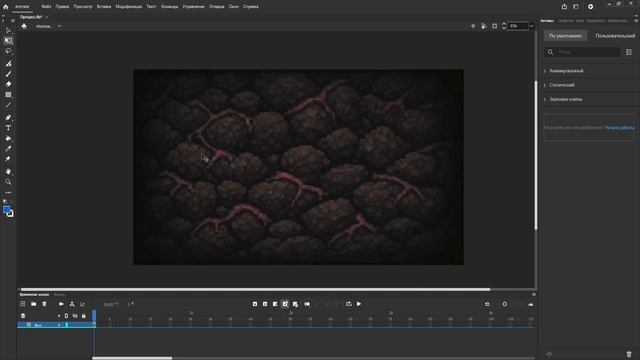
Task: Show the layer parenting view
Action: point(72,304)
